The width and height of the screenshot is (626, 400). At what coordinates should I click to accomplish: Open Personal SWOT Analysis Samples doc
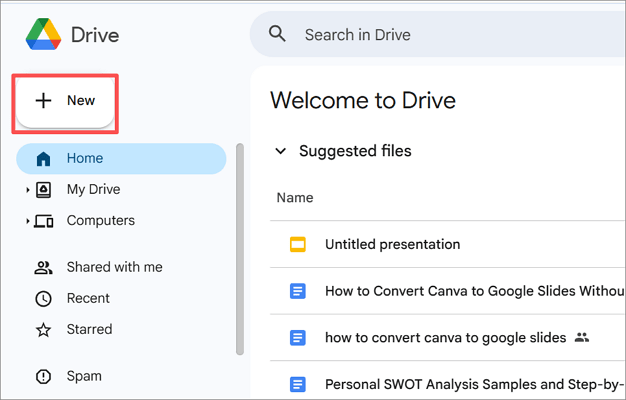[x=475, y=384]
